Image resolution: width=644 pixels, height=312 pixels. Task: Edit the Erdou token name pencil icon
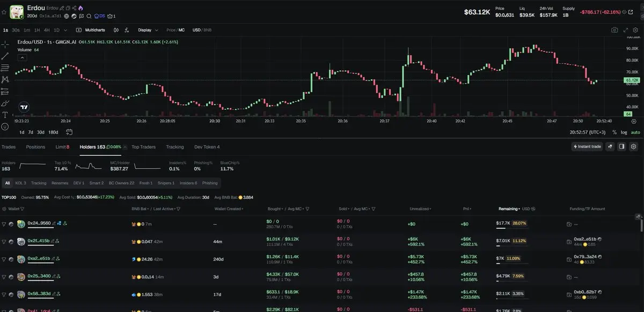(x=62, y=8)
